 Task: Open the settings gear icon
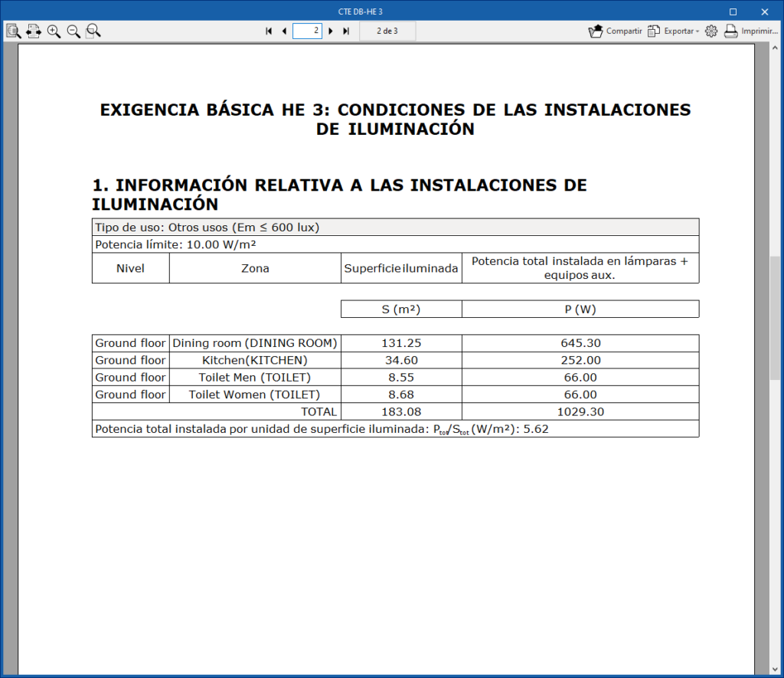click(x=711, y=31)
